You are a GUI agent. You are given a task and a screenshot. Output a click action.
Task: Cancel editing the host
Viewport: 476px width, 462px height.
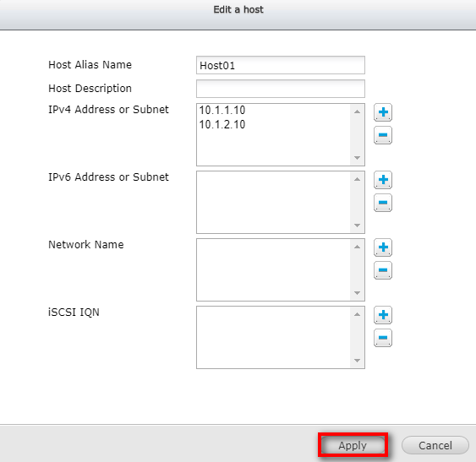(x=435, y=445)
